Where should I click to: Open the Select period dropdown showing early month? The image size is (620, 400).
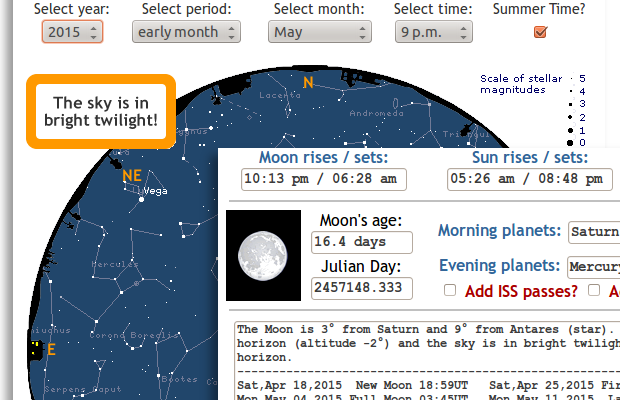pos(186,32)
